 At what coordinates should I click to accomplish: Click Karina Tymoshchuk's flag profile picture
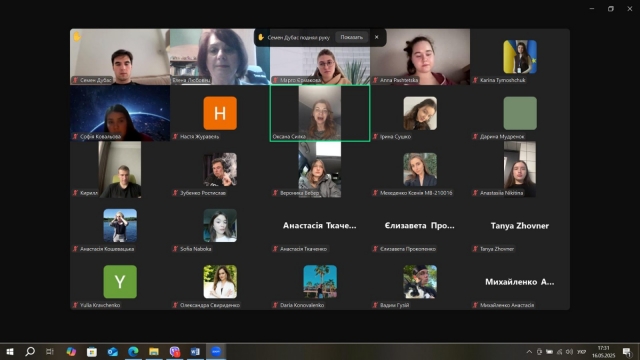point(520,57)
